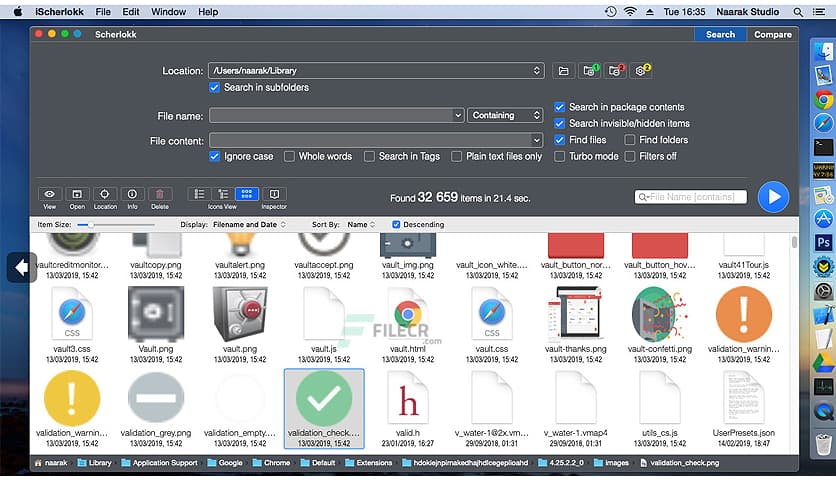Open Google Chrome in the Dock
The height and width of the screenshot is (484, 836).
point(824,99)
